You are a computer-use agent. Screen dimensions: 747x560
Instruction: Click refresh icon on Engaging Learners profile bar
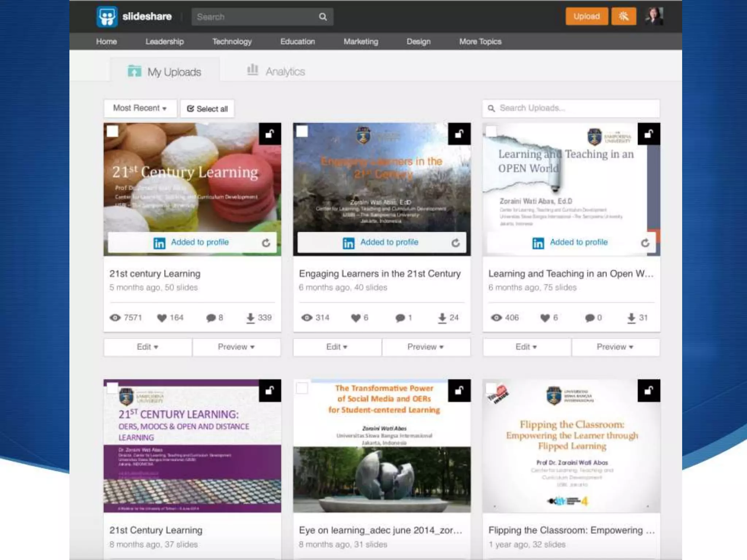pos(456,243)
